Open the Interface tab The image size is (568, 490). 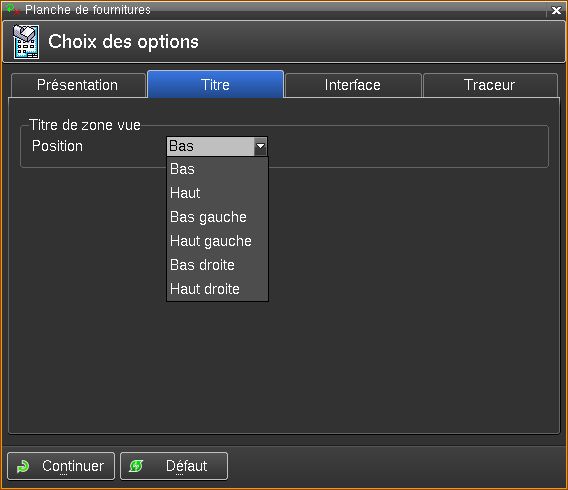[353, 85]
